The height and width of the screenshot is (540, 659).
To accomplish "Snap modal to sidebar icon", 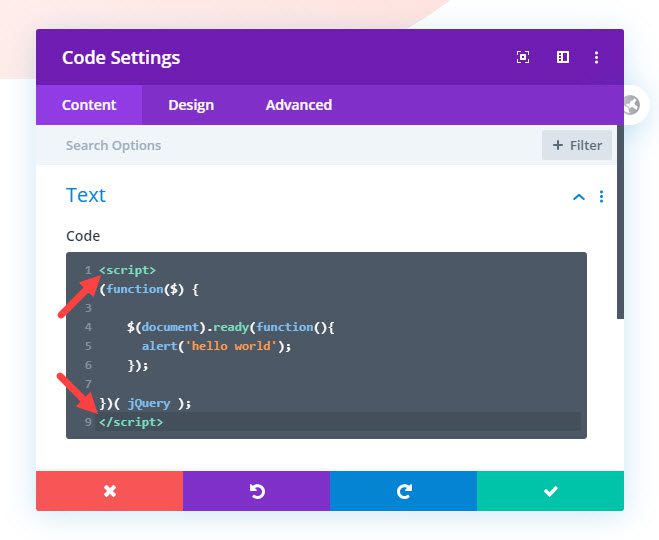I will pos(563,57).
